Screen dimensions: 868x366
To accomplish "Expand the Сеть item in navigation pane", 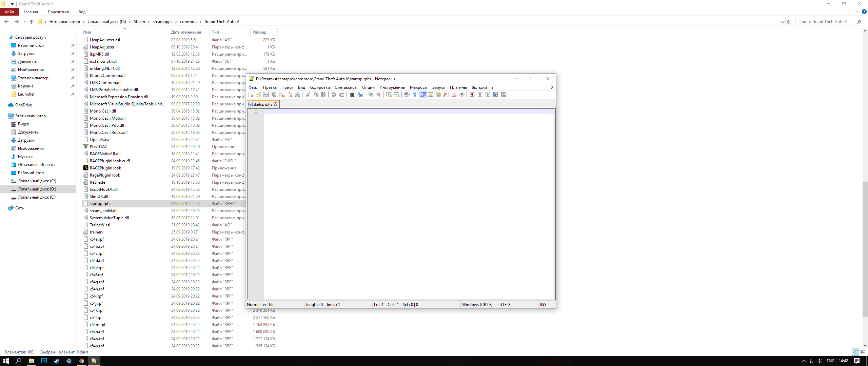I will (5, 208).
